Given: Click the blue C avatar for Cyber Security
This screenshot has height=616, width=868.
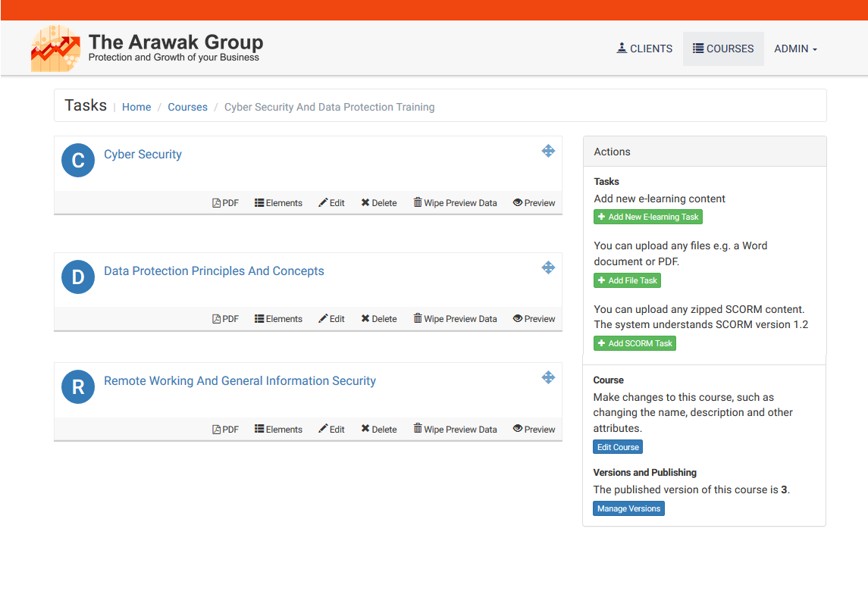Looking at the screenshot, I should point(78,161).
